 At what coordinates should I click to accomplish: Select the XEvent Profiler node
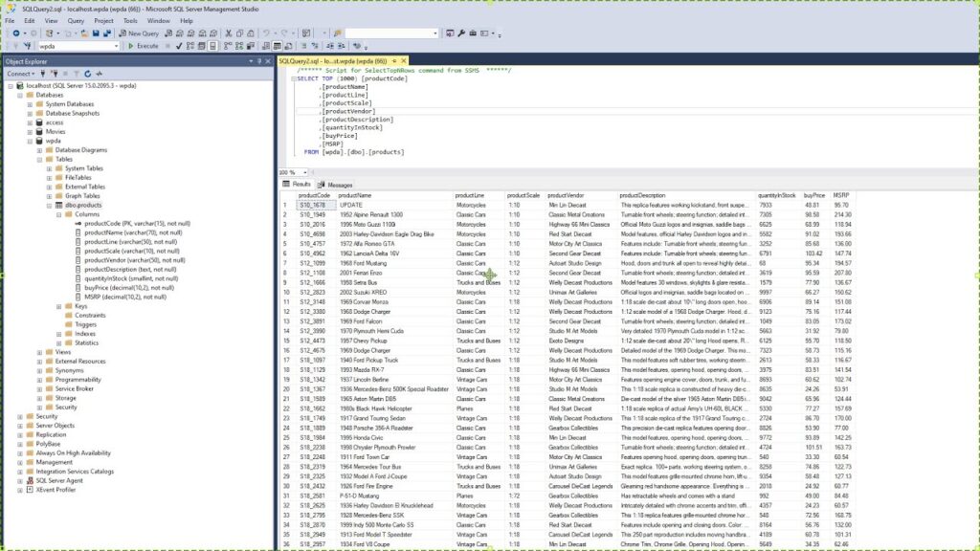[x=55, y=490]
